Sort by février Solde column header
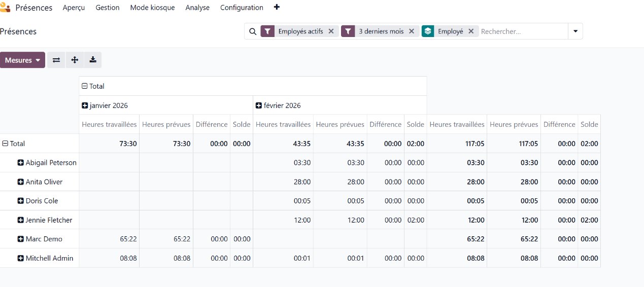Screen dimensions: 644x287 pos(416,124)
